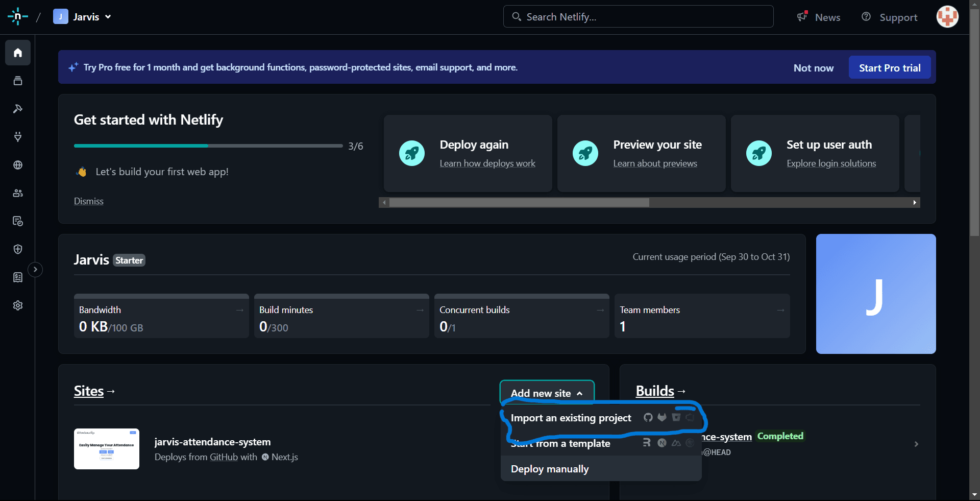Image resolution: width=980 pixels, height=501 pixels.
Task: Click the News megaphone icon
Action: (x=802, y=16)
